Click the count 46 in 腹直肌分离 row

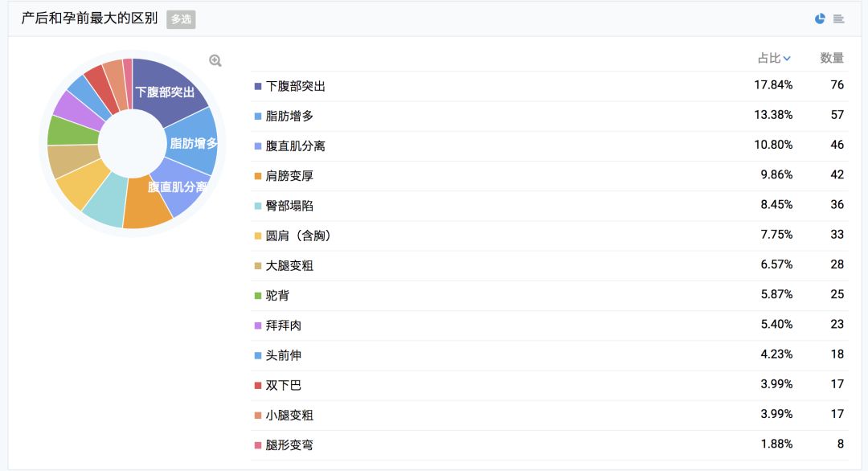pos(837,145)
